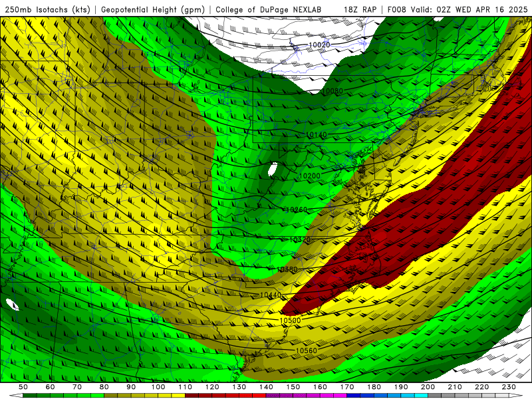The width and height of the screenshot is (532, 399).
Task: Click the 10560 height contour label
Action: 307,350
